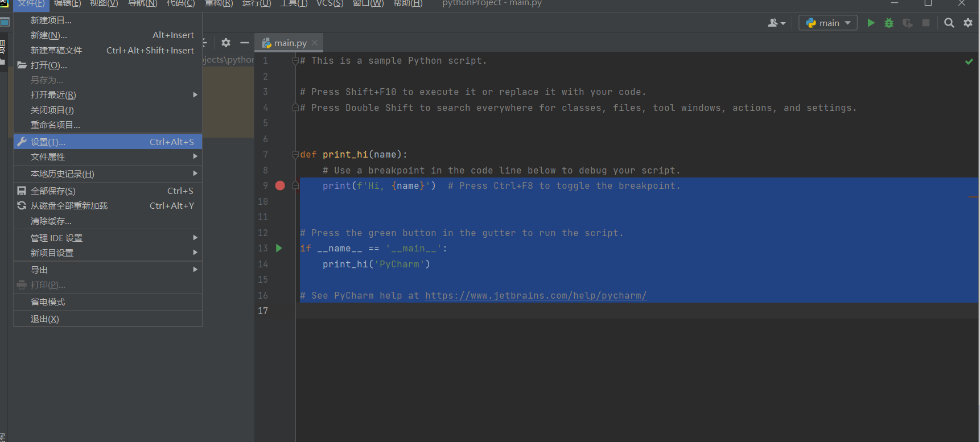
Task: Click the run gutter arrow on line 13
Action: [279, 248]
